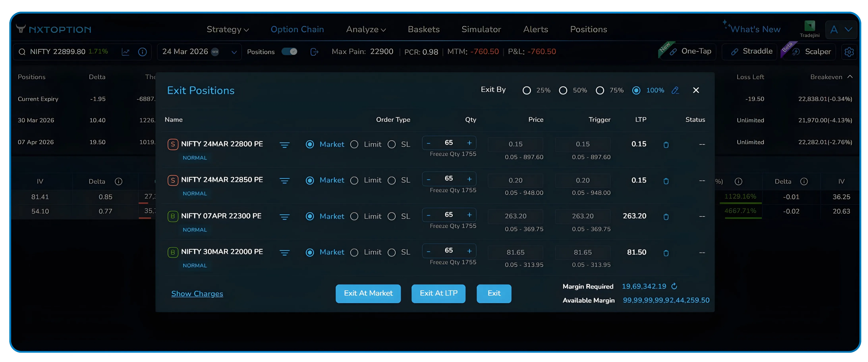Choose Limit order type for NIFTY 07APR 22300 PE
868x362 pixels.
click(354, 216)
